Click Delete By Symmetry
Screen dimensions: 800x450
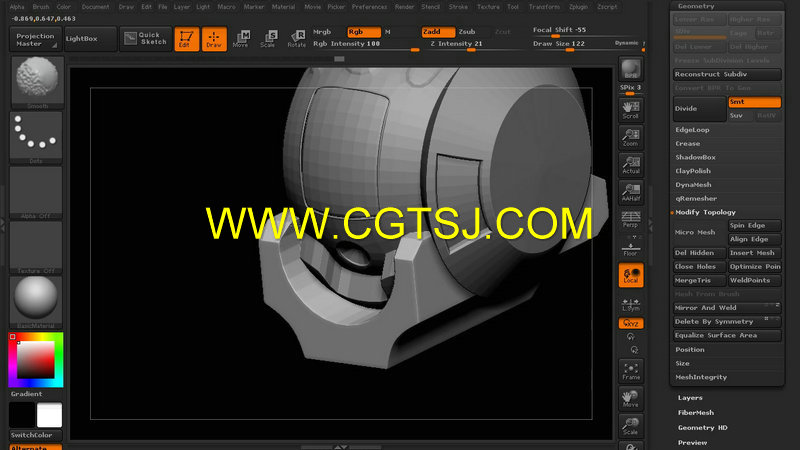point(727,322)
